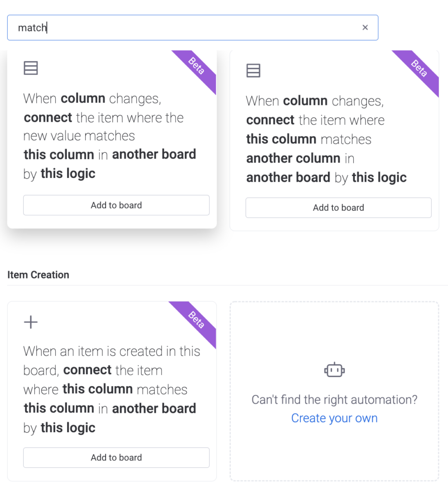
Task: Click "this logic" in the second card
Action: (379, 177)
